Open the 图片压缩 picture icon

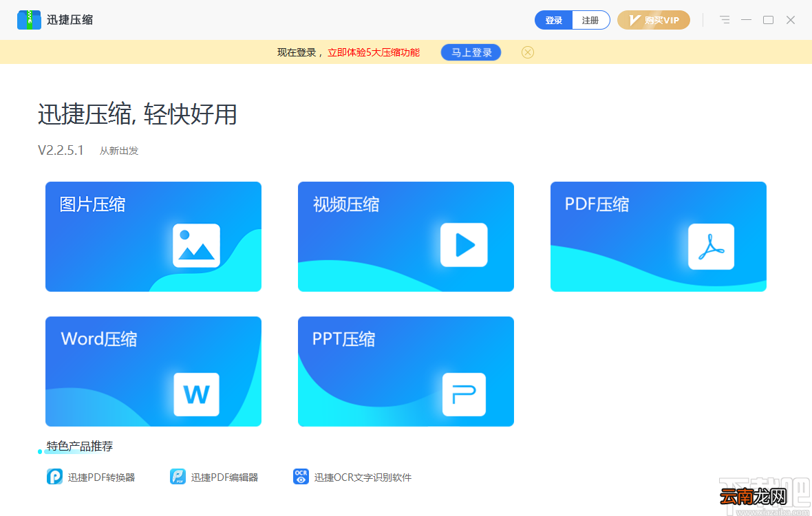click(x=196, y=246)
